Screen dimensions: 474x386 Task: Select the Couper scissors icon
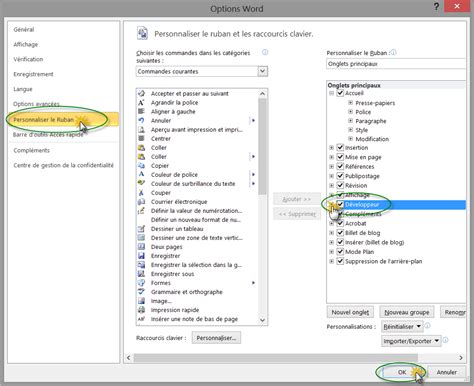click(141, 192)
